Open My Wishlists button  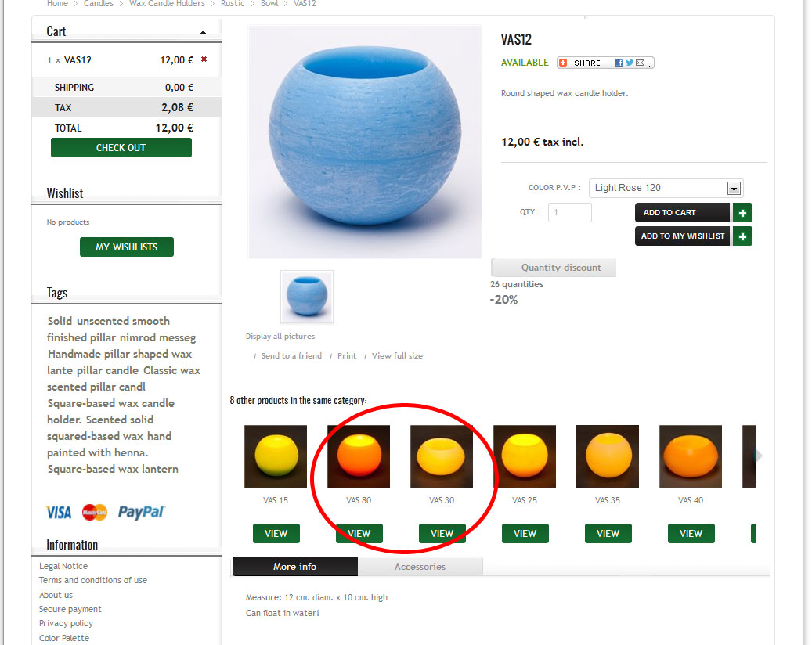pos(126,247)
